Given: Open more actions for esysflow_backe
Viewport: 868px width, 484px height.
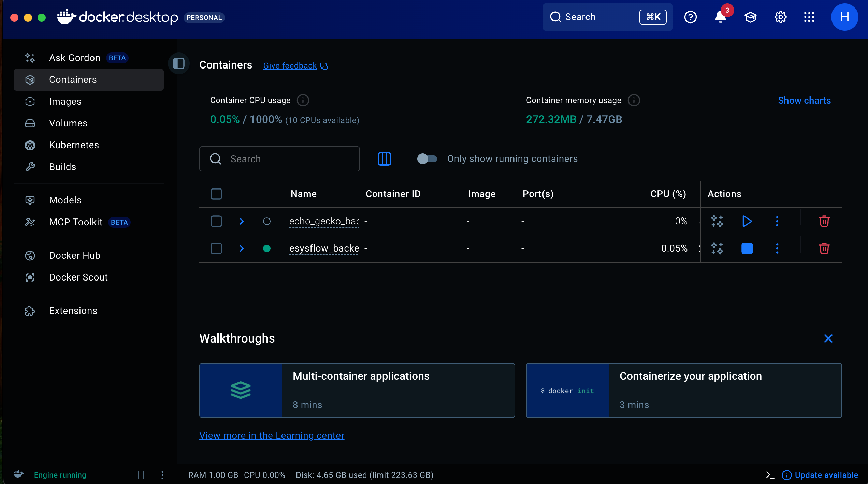Looking at the screenshot, I should point(777,248).
